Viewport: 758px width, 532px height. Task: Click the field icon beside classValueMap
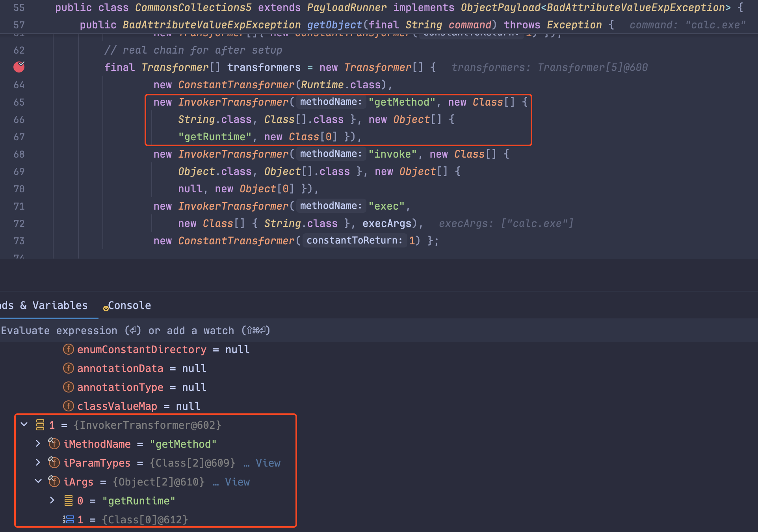point(68,406)
